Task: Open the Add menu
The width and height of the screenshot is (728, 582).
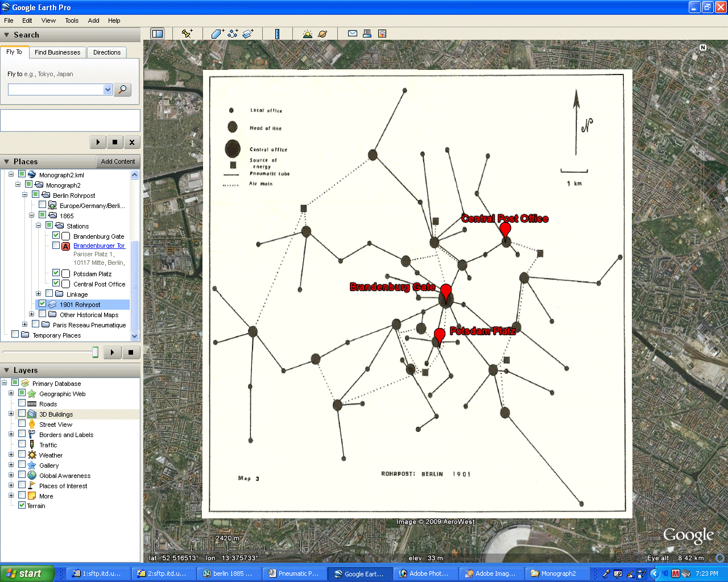Action: point(94,20)
